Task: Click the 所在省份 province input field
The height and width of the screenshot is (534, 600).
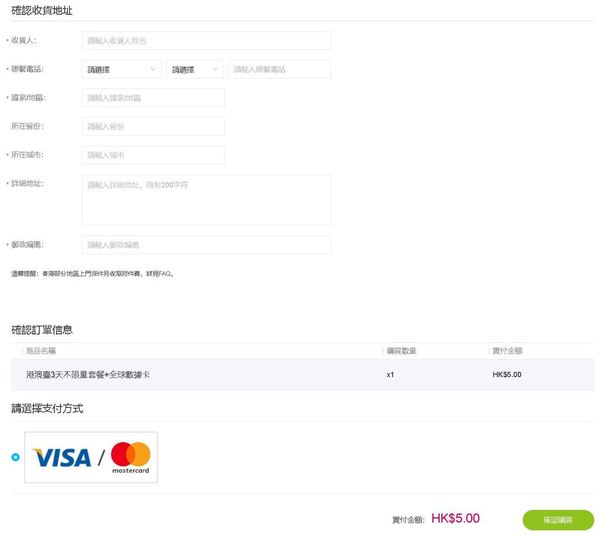Action: click(153, 127)
